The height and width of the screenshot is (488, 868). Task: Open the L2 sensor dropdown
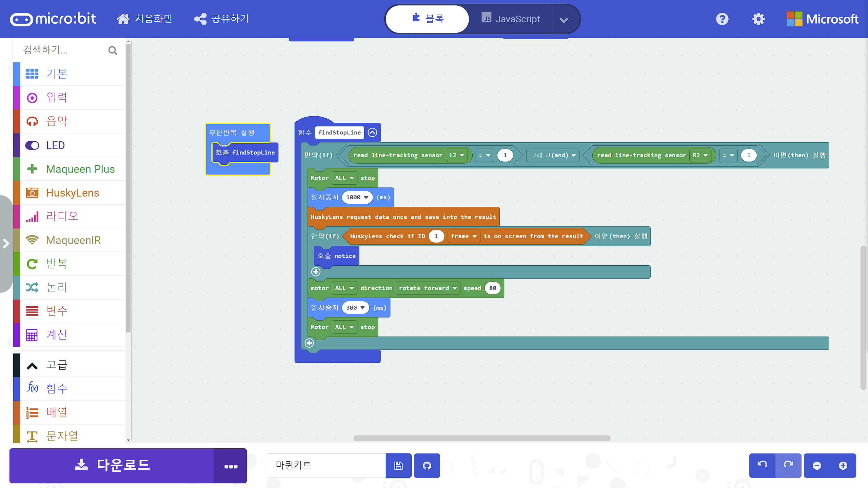[x=456, y=155]
